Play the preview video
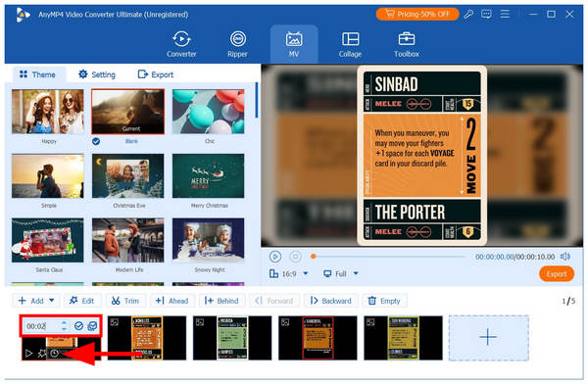The height and width of the screenshot is (384, 588). click(275, 257)
